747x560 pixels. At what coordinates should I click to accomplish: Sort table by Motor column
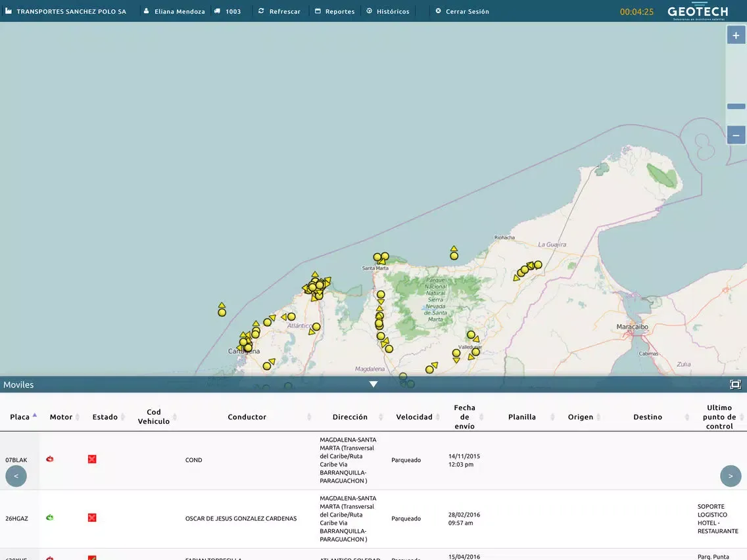[61, 417]
